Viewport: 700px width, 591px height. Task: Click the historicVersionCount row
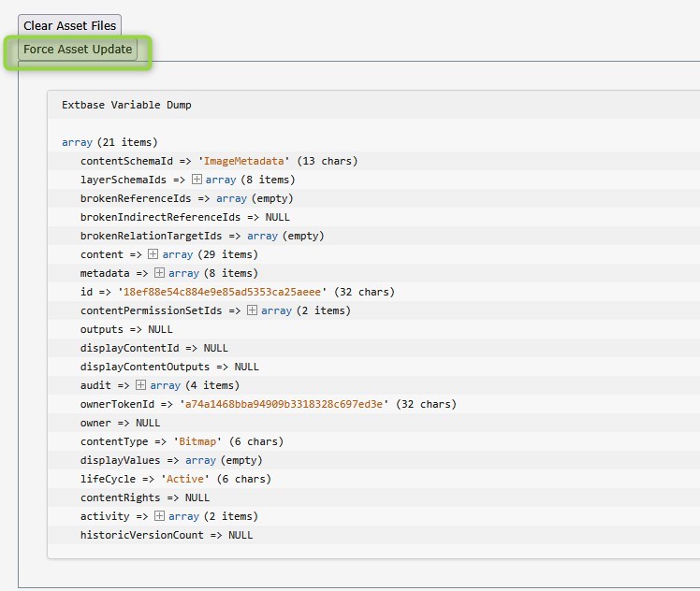[x=167, y=535]
